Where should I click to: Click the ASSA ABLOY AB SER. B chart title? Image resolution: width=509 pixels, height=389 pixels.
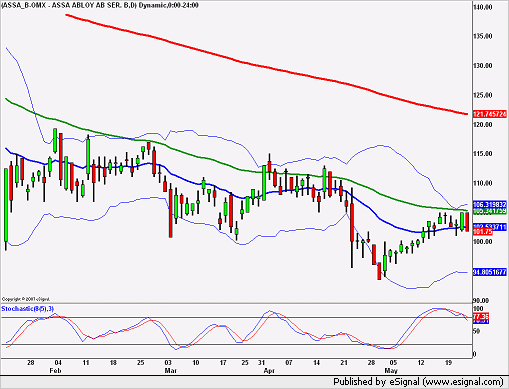(x=100, y=5)
